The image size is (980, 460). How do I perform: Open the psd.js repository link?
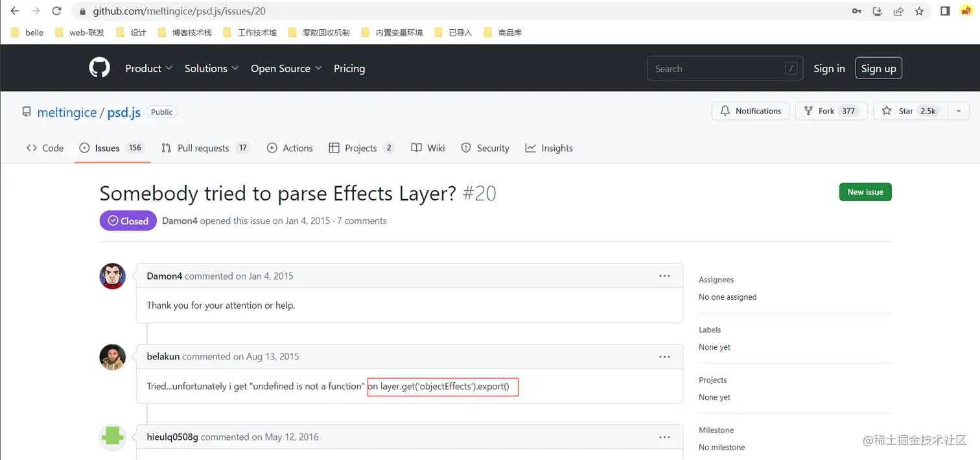pos(124,112)
